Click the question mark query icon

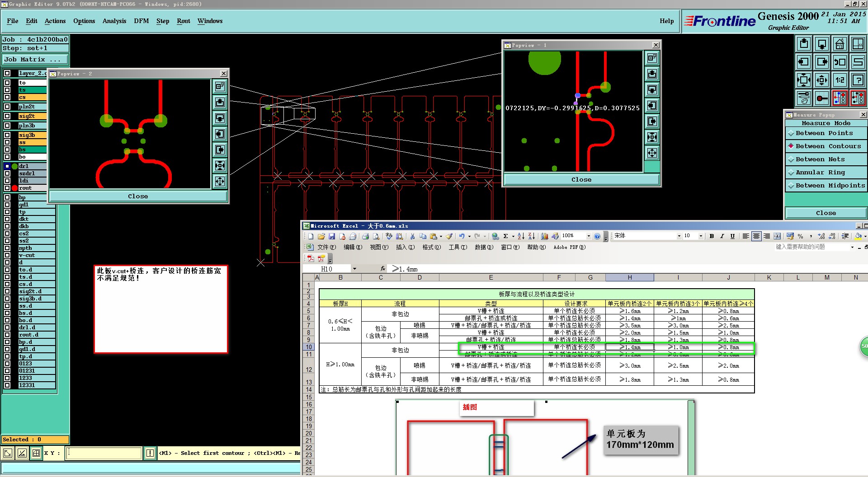(858, 80)
